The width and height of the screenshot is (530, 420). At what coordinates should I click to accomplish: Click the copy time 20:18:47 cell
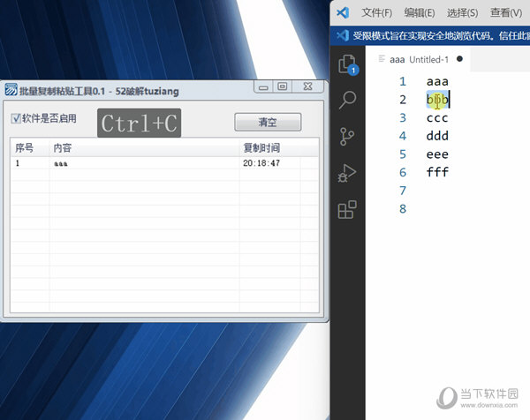[x=261, y=163]
